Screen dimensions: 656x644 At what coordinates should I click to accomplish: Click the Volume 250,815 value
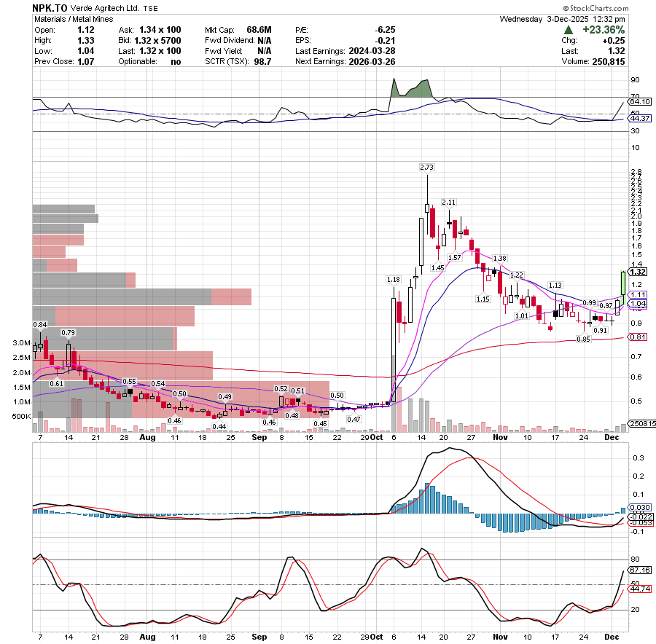click(x=609, y=61)
